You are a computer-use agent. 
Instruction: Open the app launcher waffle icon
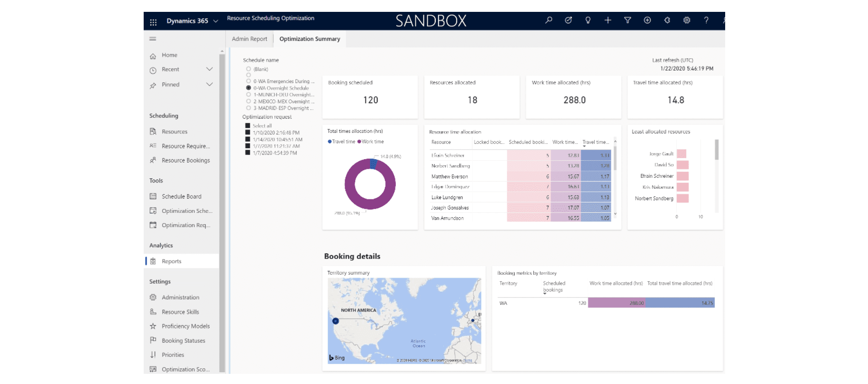pyautogui.click(x=153, y=22)
